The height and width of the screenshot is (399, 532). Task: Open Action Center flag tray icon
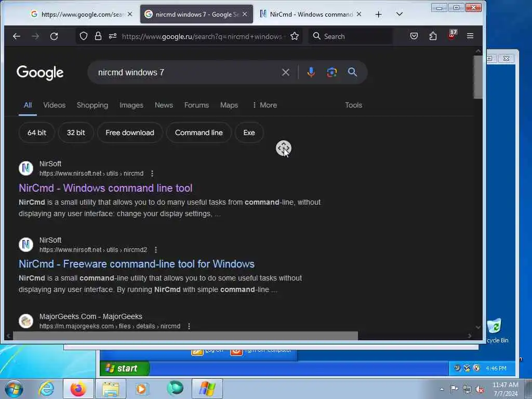point(454,389)
